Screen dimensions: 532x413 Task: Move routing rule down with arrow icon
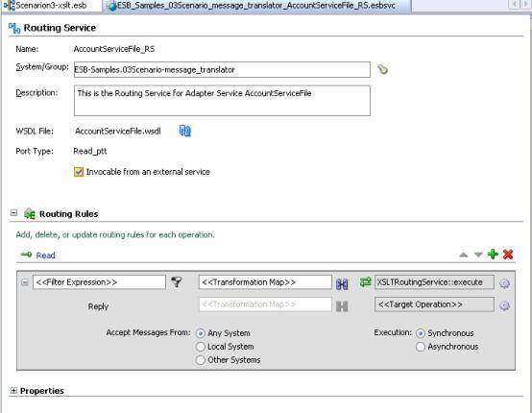click(478, 255)
